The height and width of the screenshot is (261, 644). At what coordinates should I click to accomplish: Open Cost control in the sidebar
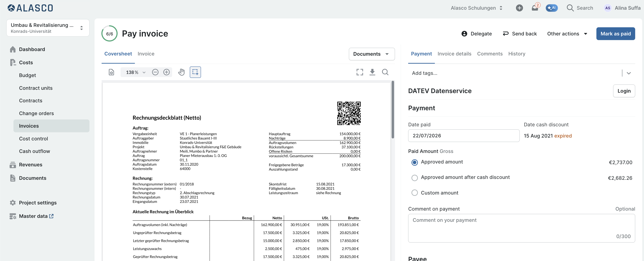(34, 139)
